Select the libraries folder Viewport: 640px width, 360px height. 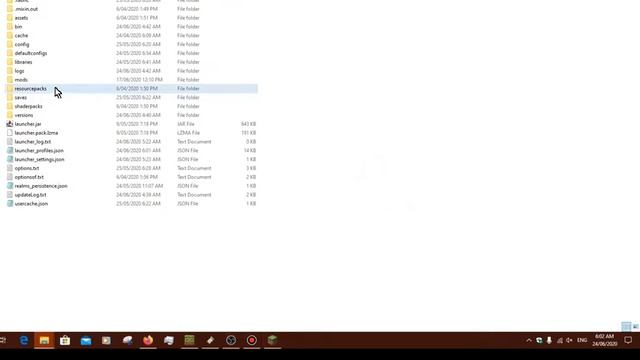[23, 62]
